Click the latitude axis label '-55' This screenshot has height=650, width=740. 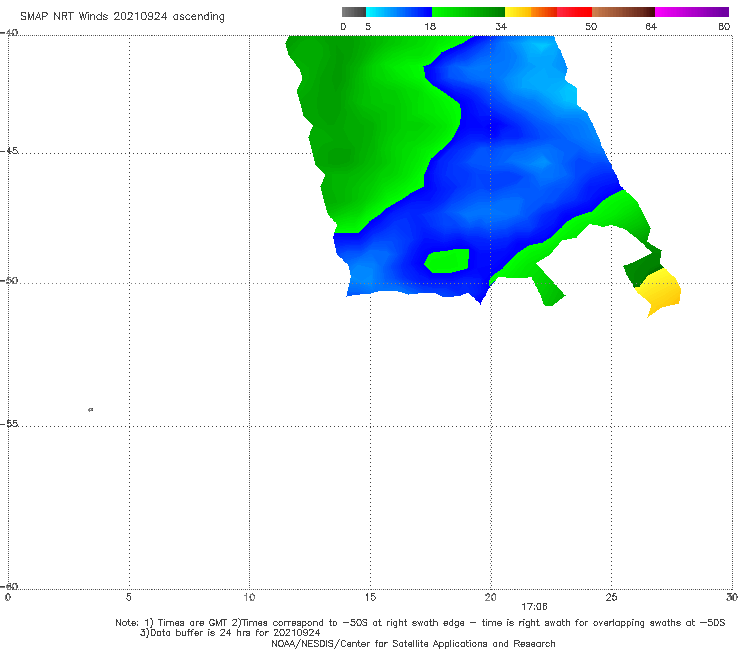(9, 423)
